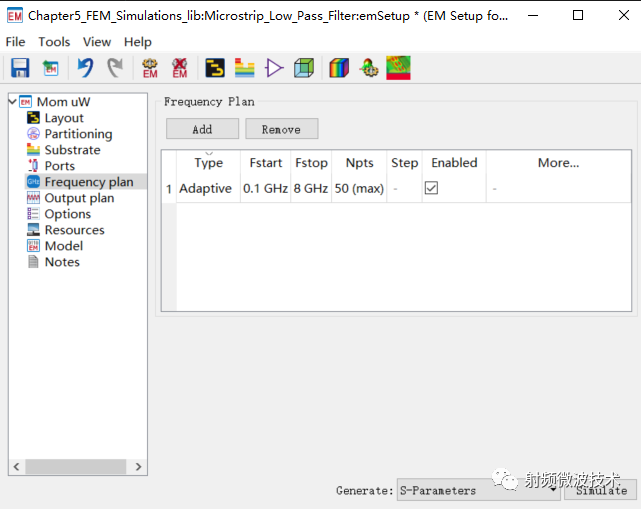Minimize the EM Setup window
The height and width of the screenshot is (509, 641).
pyautogui.click(x=533, y=16)
